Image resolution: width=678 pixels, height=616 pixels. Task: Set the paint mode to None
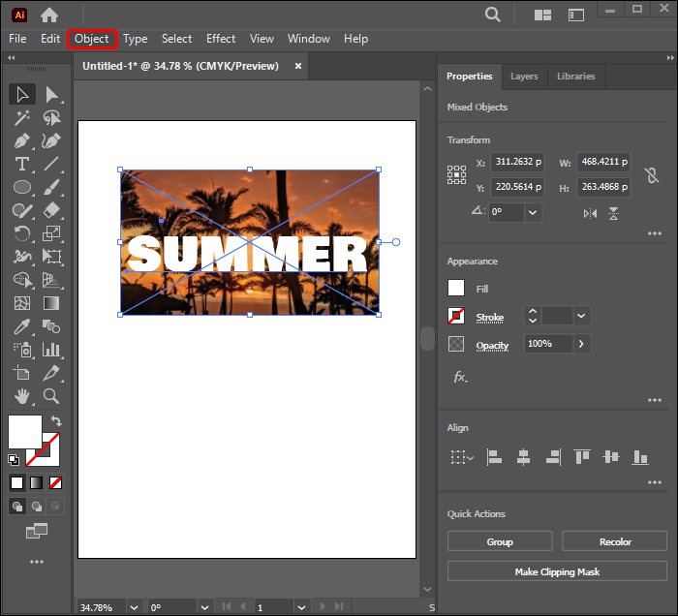coord(56,482)
